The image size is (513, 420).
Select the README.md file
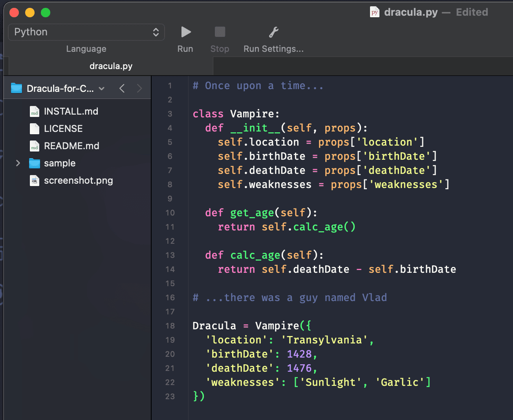click(x=71, y=146)
